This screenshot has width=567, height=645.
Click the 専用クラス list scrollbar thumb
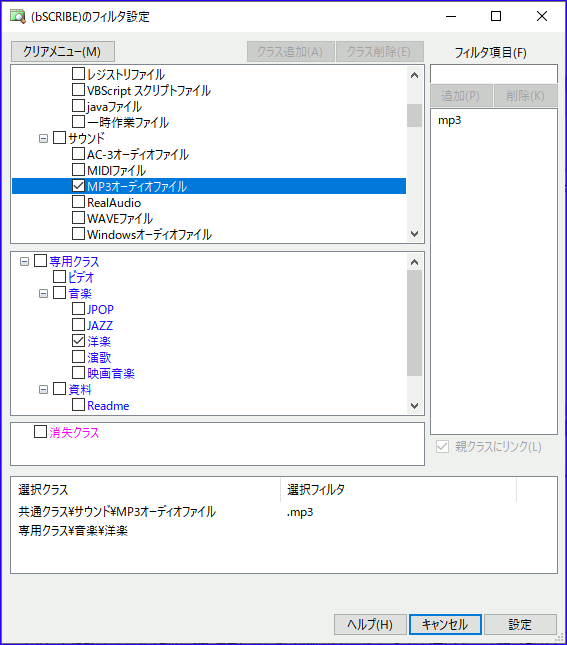[414, 323]
